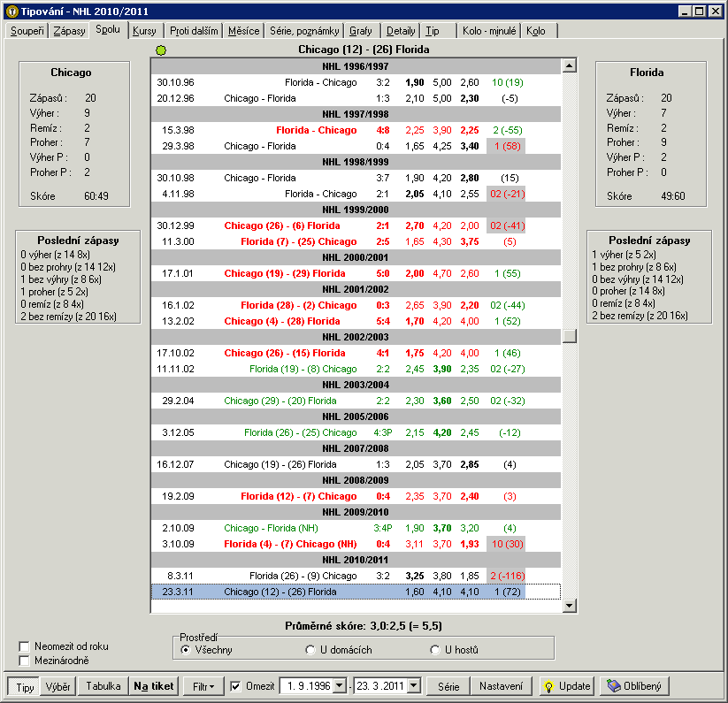Select the U domácích radio option
The width and height of the screenshot is (728, 703).
(310, 650)
